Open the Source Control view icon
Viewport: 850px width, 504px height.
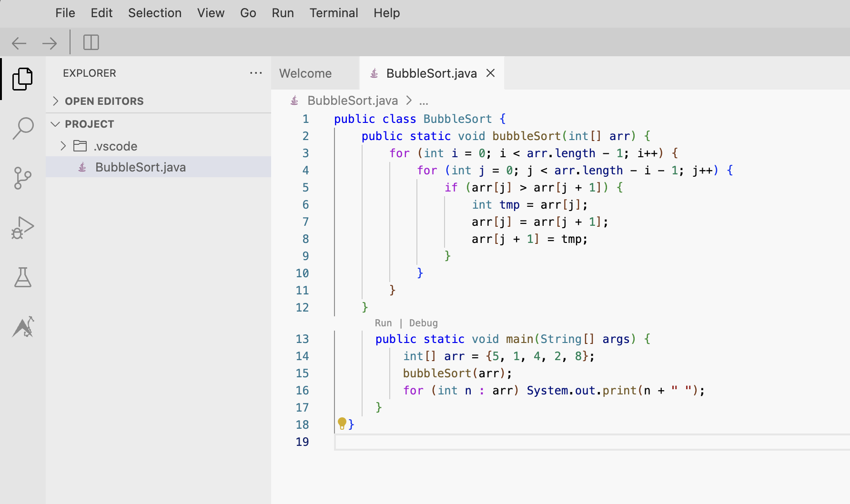22,178
